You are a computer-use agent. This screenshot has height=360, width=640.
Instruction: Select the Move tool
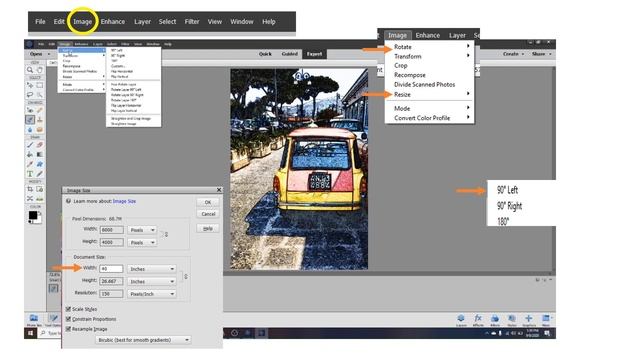(x=30, y=85)
